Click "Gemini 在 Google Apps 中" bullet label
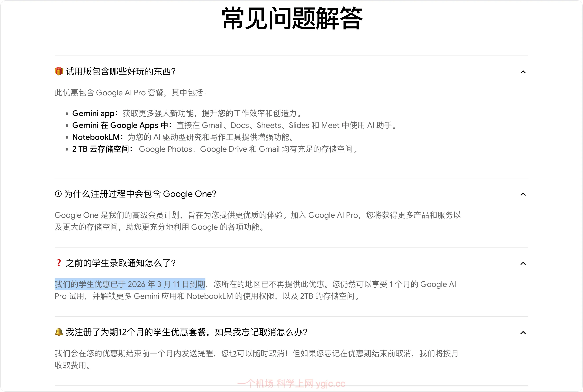 pyautogui.click(x=120, y=125)
